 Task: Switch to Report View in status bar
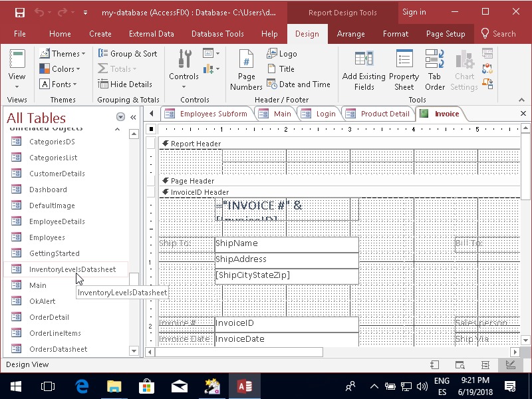click(434, 365)
